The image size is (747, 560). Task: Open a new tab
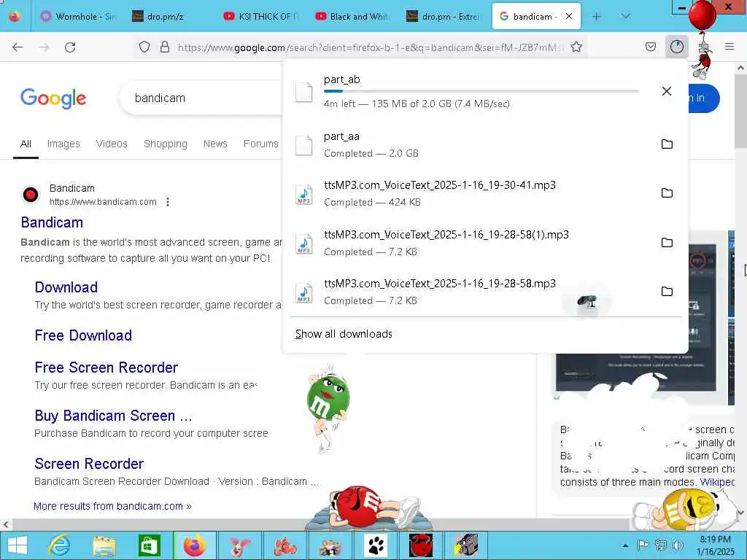[596, 17]
